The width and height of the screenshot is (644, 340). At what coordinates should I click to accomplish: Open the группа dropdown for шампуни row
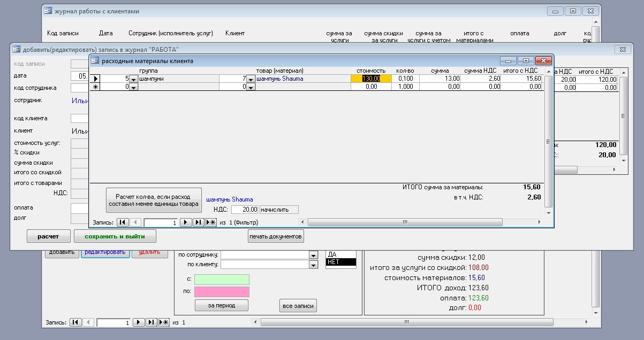pos(134,79)
